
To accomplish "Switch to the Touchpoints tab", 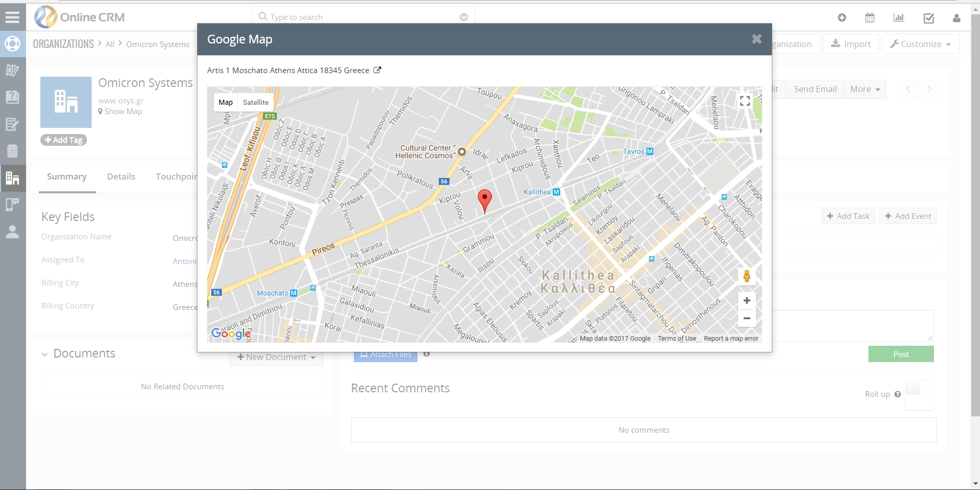I will click(x=176, y=176).
